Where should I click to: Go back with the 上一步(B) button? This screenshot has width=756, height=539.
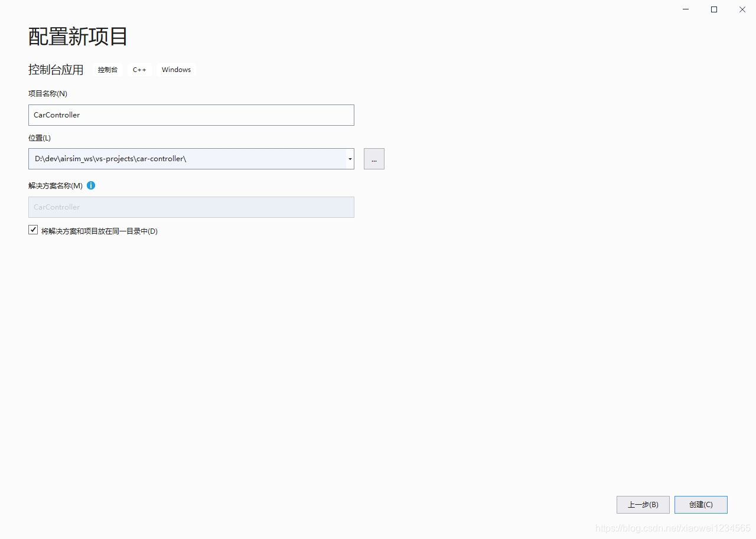point(643,505)
